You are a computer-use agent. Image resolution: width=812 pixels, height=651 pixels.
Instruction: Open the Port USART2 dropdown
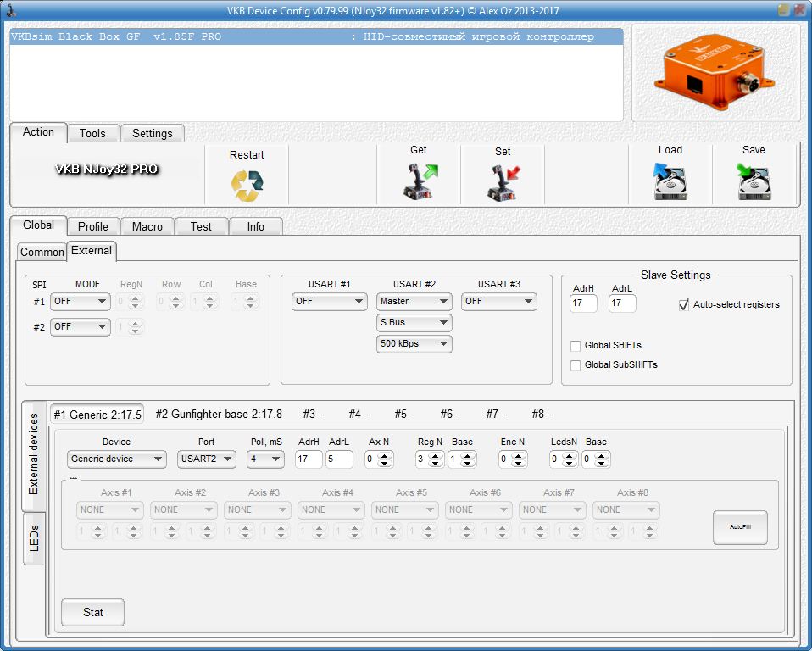pyautogui.click(x=206, y=459)
